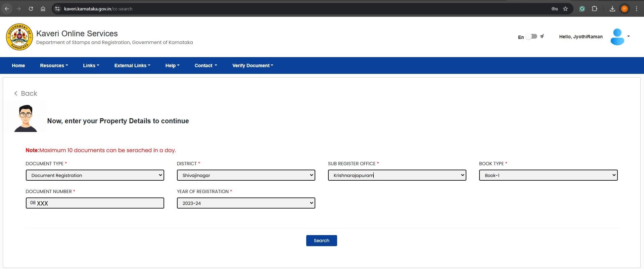Click the Search button

[321, 240]
